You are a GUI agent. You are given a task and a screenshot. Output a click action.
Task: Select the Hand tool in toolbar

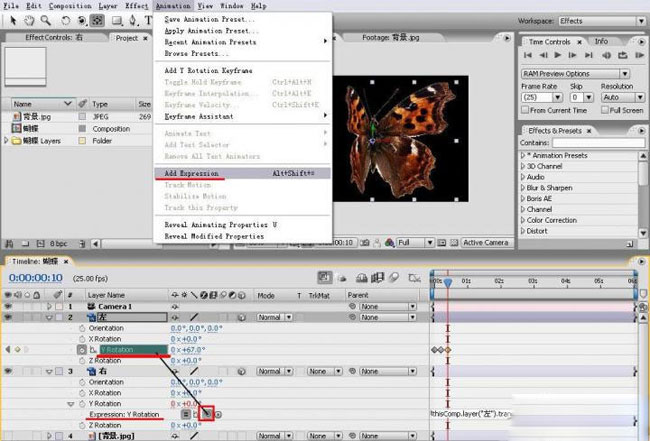click(x=29, y=20)
